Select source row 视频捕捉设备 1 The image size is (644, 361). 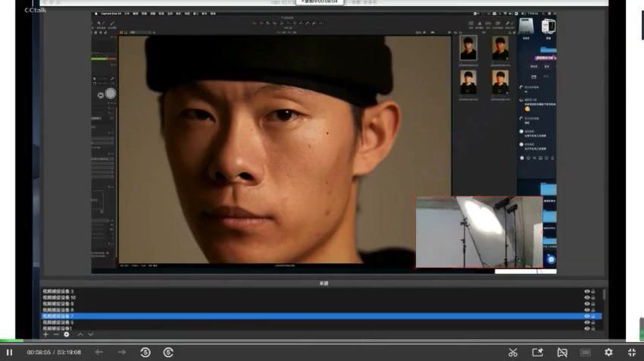click(x=321, y=328)
